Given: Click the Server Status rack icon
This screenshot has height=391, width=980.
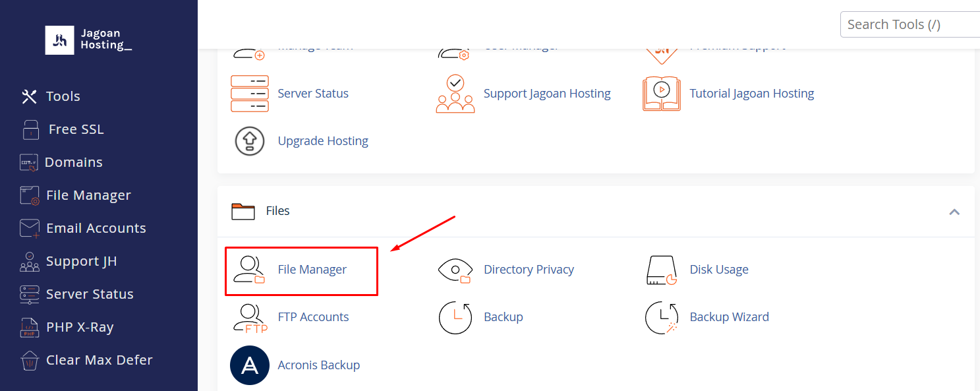Looking at the screenshot, I should coord(250,94).
